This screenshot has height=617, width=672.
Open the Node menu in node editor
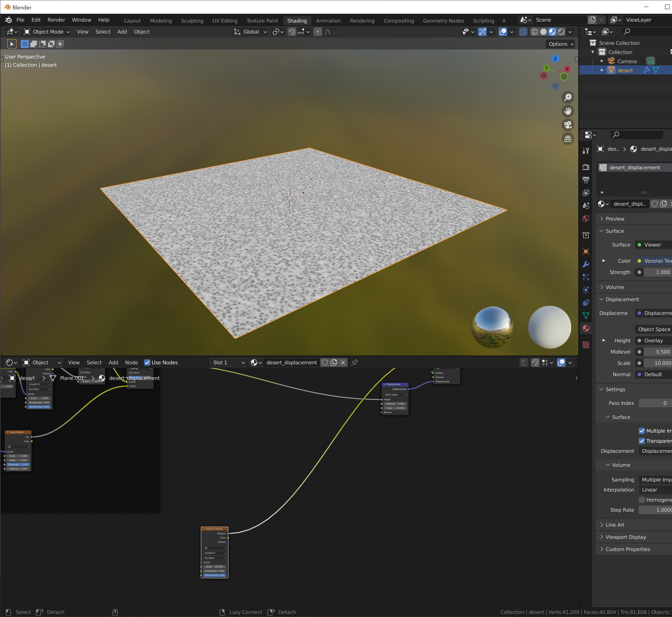[x=131, y=363]
